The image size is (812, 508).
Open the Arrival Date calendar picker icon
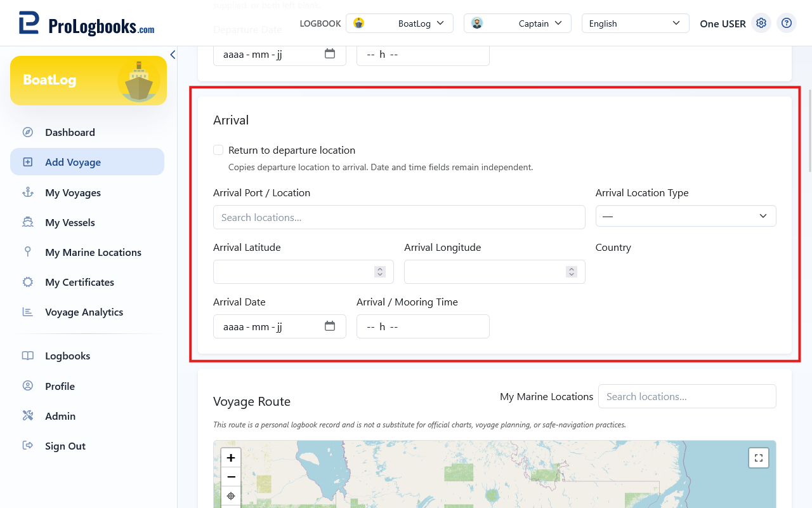point(330,326)
